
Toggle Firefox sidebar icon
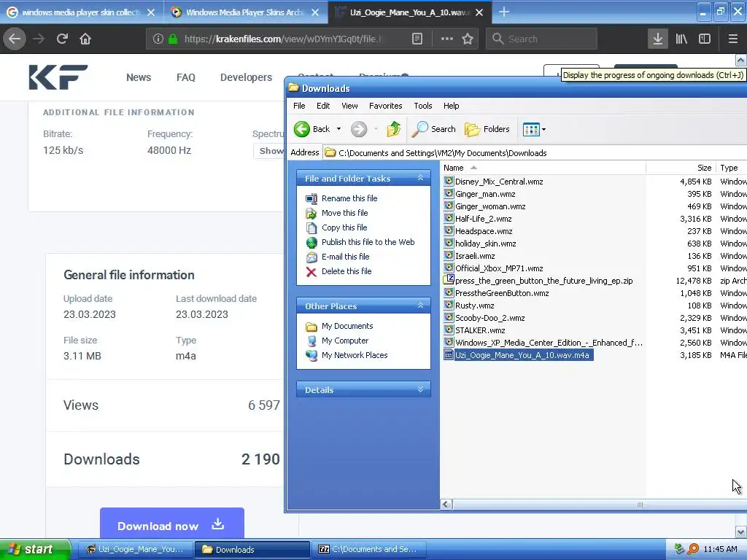pyautogui.click(x=705, y=39)
